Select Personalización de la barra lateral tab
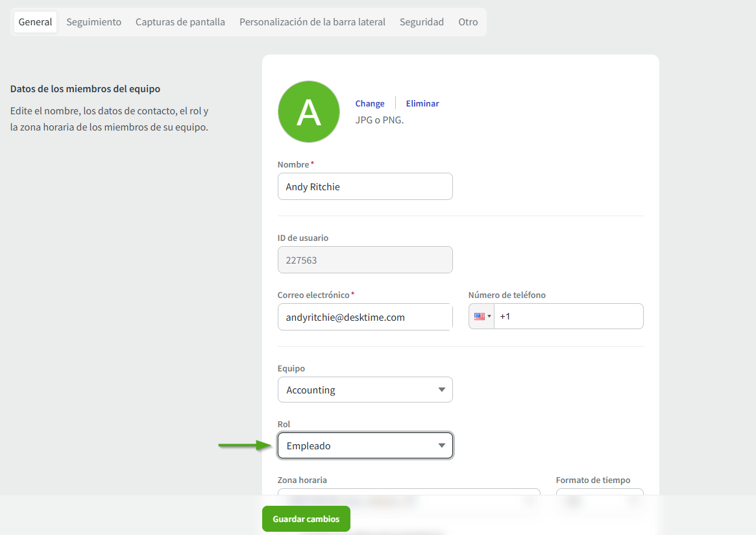This screenshot has height=535, width=756. pyautogui.click(x=312, y=22)
